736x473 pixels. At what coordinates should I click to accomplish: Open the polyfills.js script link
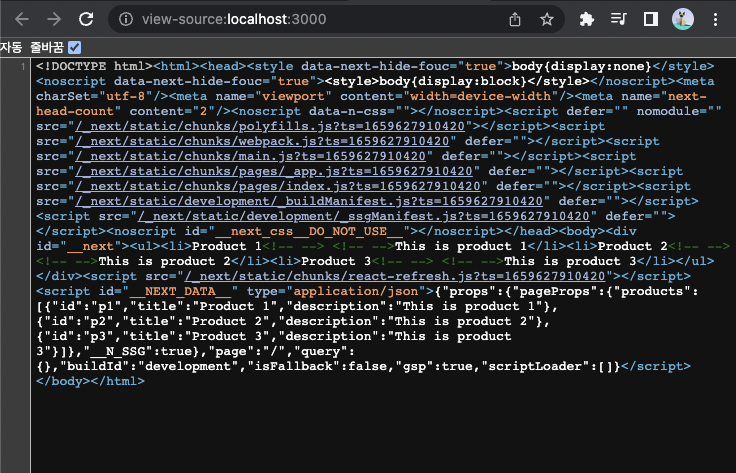click(270, 126)
